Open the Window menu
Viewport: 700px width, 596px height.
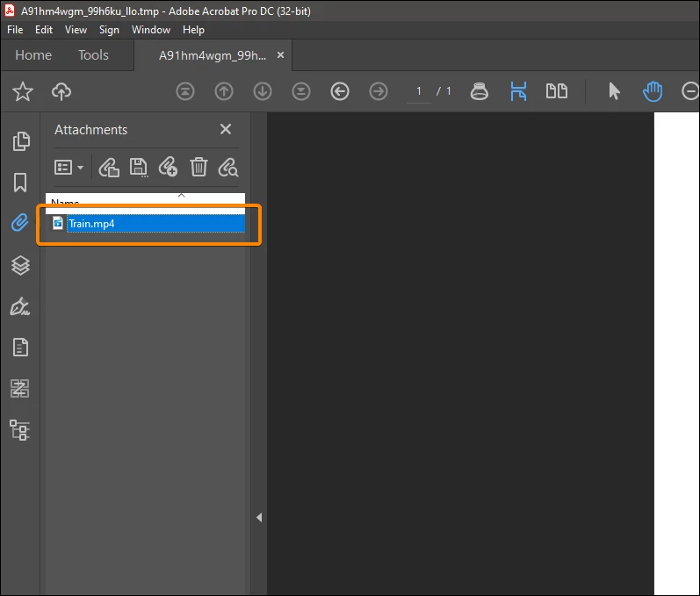[x=151, y=30]
